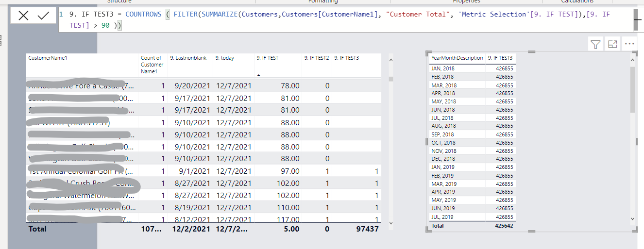Select the JUN, 2018 row
This screenshot has height=249, width=644.
(472, 110)
